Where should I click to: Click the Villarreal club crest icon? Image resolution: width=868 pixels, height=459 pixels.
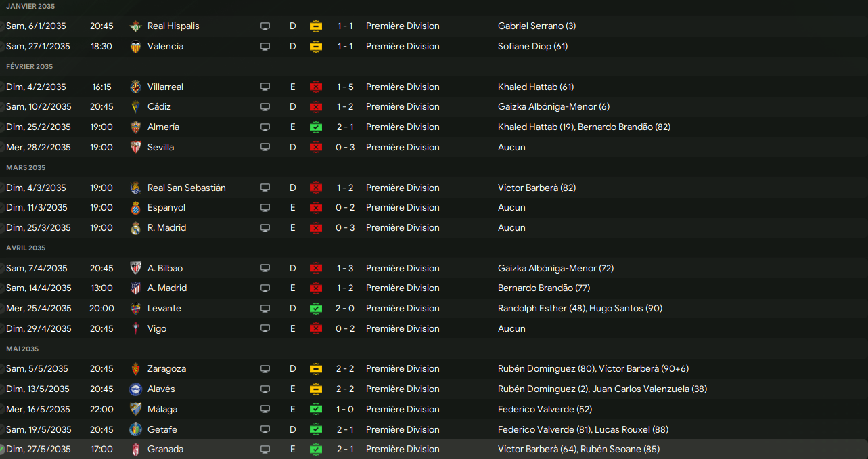[x=135, y=87]
